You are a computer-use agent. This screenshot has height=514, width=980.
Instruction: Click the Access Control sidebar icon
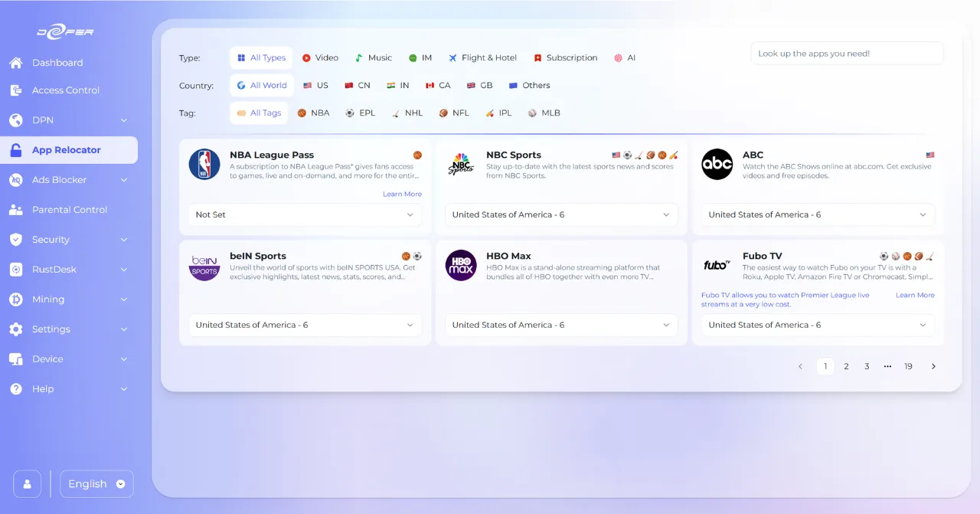[x=16, y=90]
